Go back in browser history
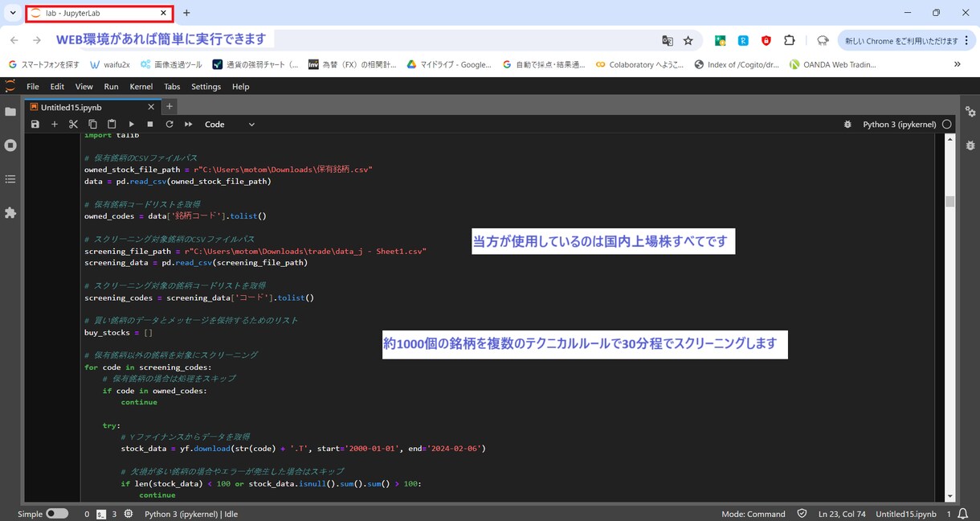The height and width of the screenshot is (521, 980). (14, 40)
